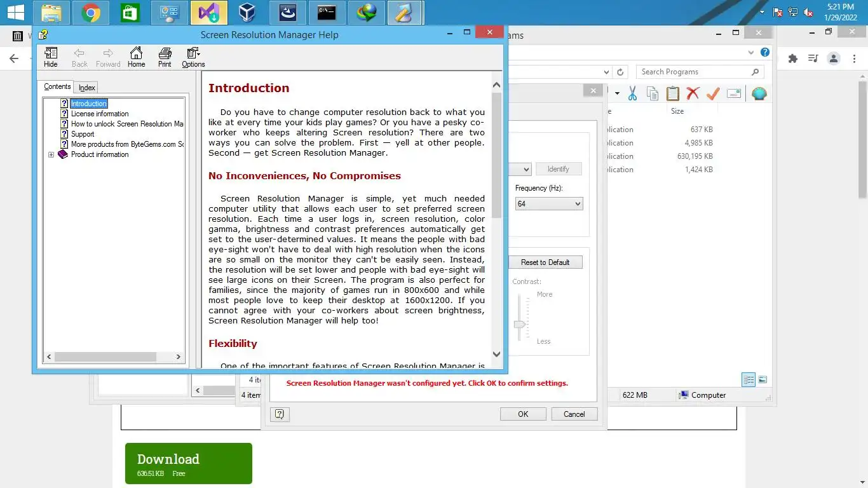
Task: Expand the Product information tree node
Action: [51, 154]
